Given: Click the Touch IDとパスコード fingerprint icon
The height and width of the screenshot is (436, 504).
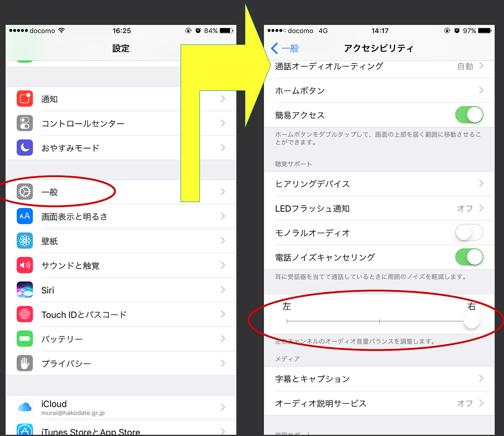Looking at the screenshot, I should pos(24,314).
